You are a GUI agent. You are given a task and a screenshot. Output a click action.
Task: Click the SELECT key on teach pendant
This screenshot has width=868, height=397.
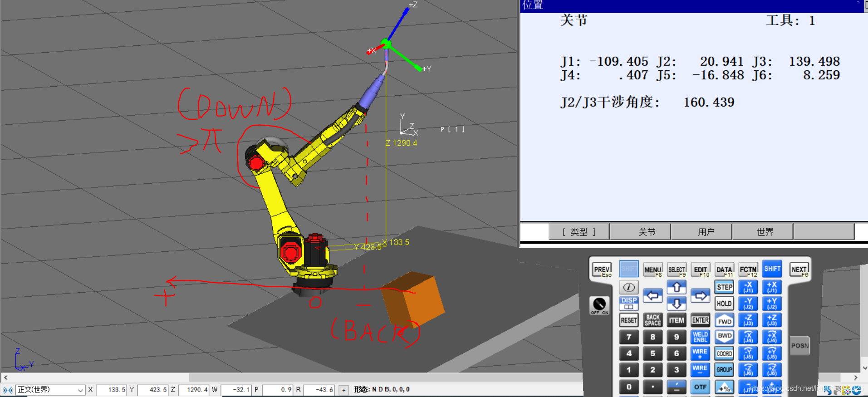coord(677,270)
